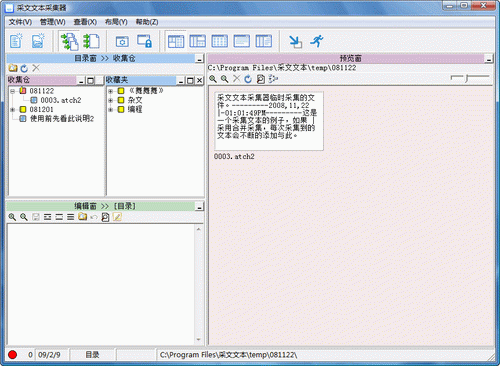Viewport: 500px width, 366px height.
Task: Expand the 《舞舞舞》 favorites folder
Action: coord(110,91)
